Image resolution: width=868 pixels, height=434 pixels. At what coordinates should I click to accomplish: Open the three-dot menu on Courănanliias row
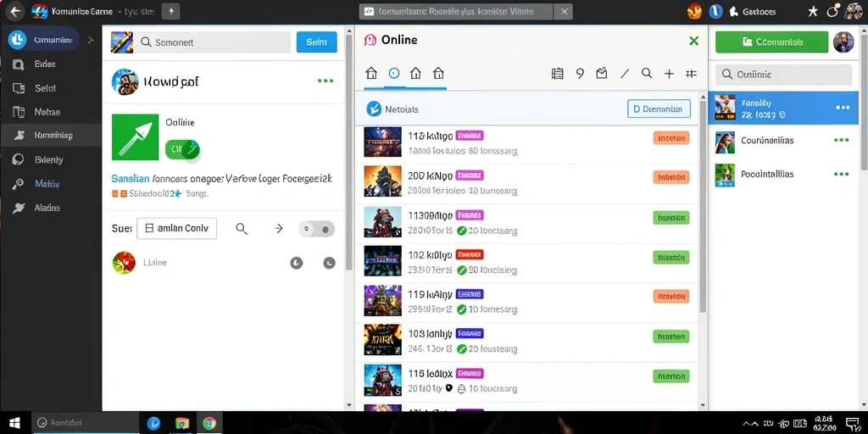click(841, 140)
